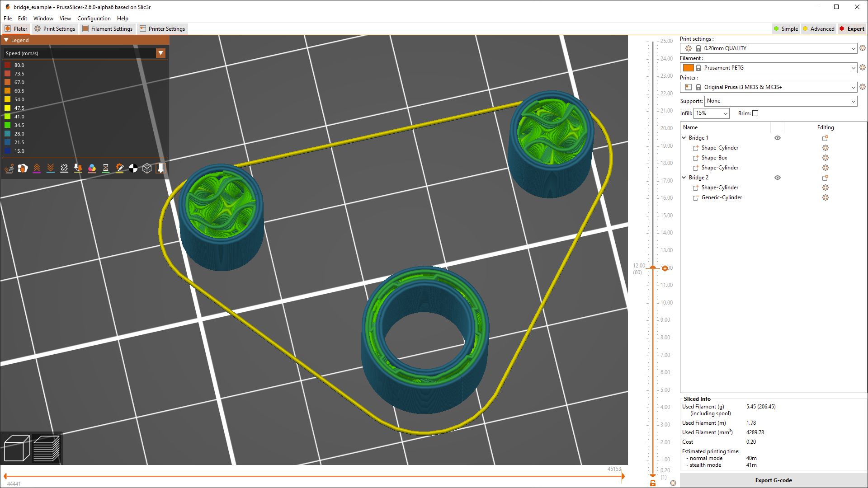Toggle travel moves display in the legend
This screenshot has width=868, height=488.
(x=9, y=168)
